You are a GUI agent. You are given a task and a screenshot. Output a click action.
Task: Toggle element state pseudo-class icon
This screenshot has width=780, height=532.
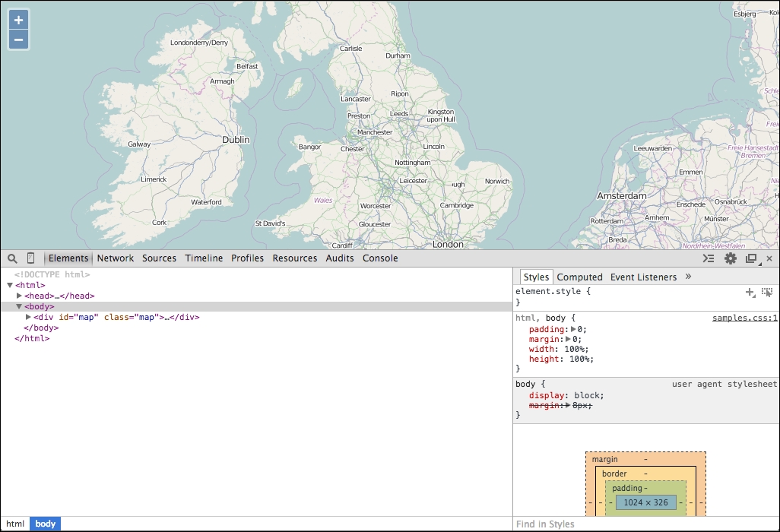click(768, 292)
